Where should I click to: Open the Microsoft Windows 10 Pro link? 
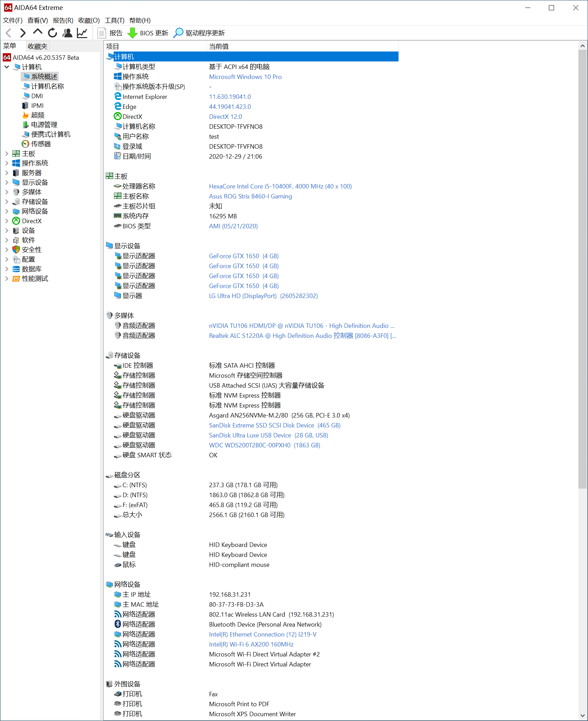pos(245,77)
